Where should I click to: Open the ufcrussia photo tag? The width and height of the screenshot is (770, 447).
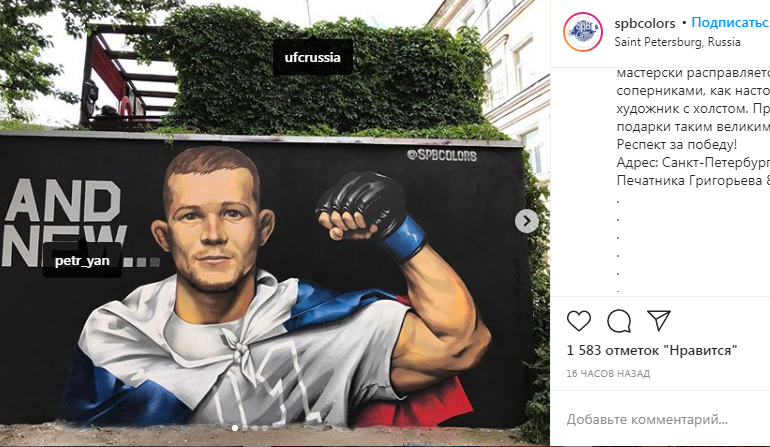pyautogui.click(x=312, y=57)
